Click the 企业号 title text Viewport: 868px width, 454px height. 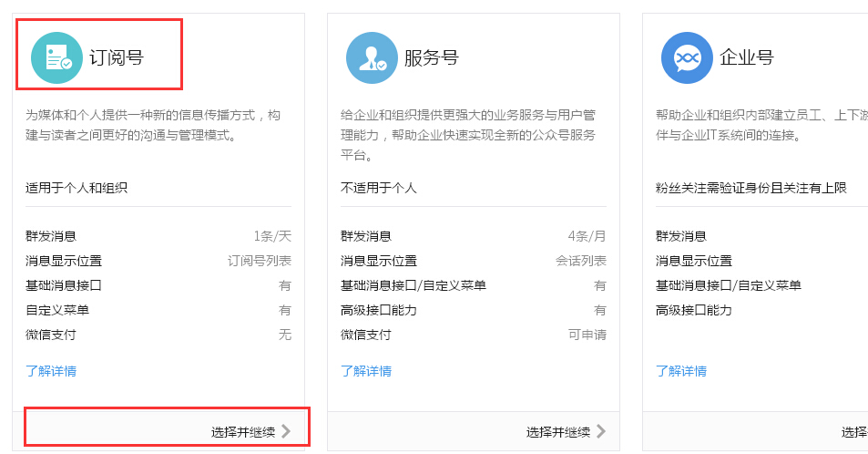(x=747, y=57)
